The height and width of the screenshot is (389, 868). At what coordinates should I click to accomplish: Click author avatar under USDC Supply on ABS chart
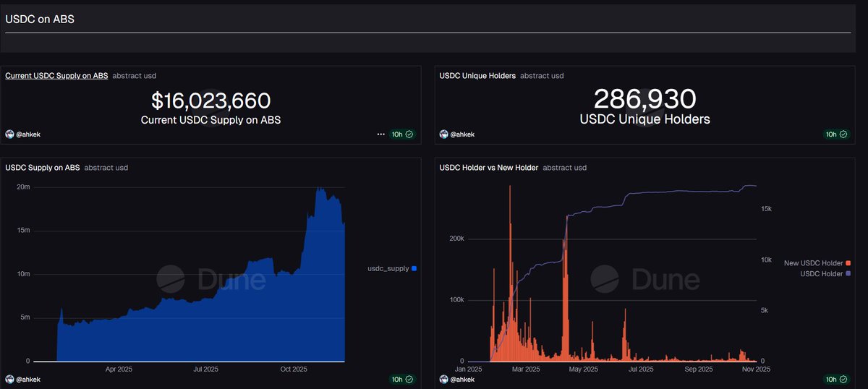(9, 379)
